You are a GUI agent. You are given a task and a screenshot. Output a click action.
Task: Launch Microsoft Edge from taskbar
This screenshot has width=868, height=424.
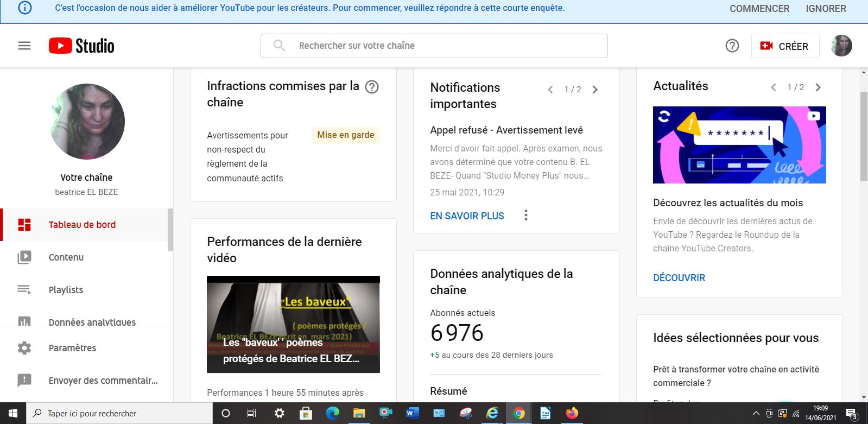[332, 413]
